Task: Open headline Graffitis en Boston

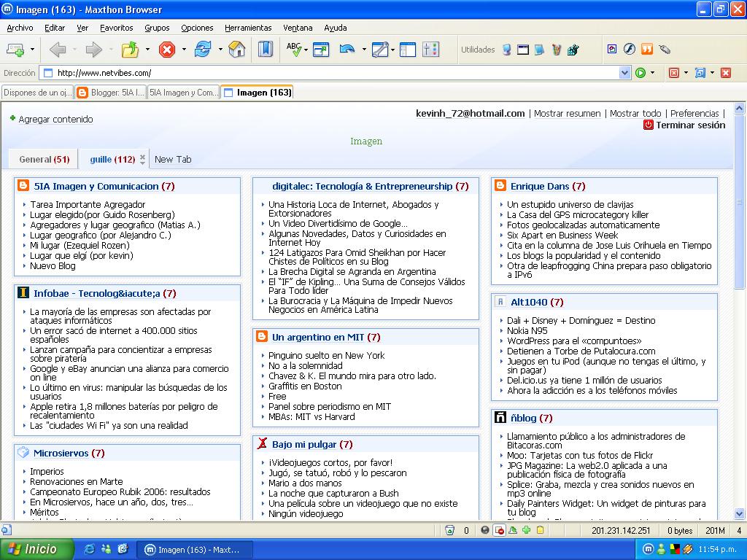Action: click(305, 386)
